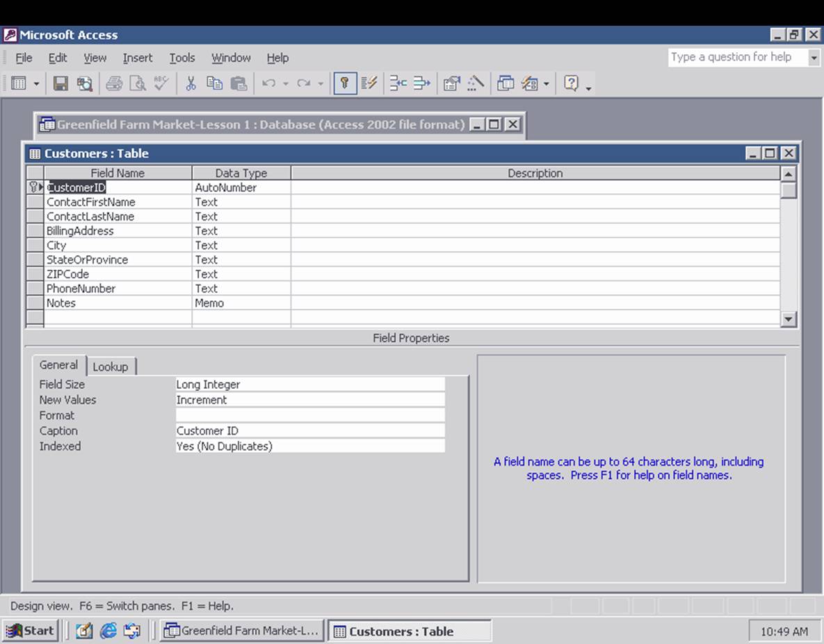Select the General tab in Field Properties

pyautogui.click(x=59, y=364)
